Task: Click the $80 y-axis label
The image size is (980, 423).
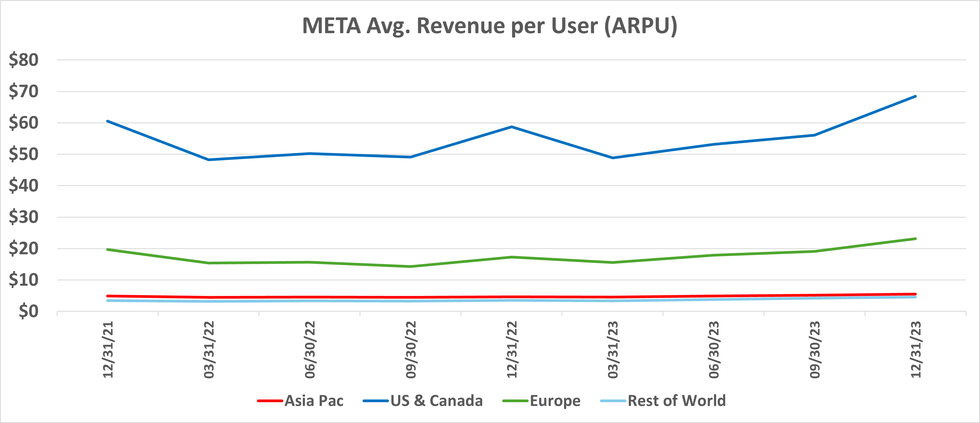Action: click(x=24, y=60)
